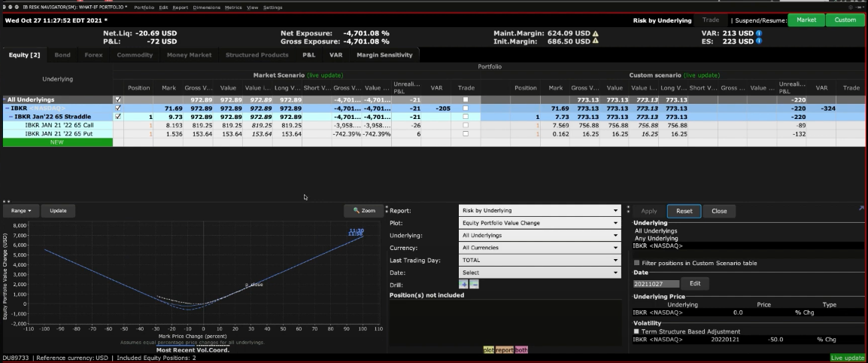
Task: Click Edit button next to date field
Action: pyautogui.click(x=695, y=284)
